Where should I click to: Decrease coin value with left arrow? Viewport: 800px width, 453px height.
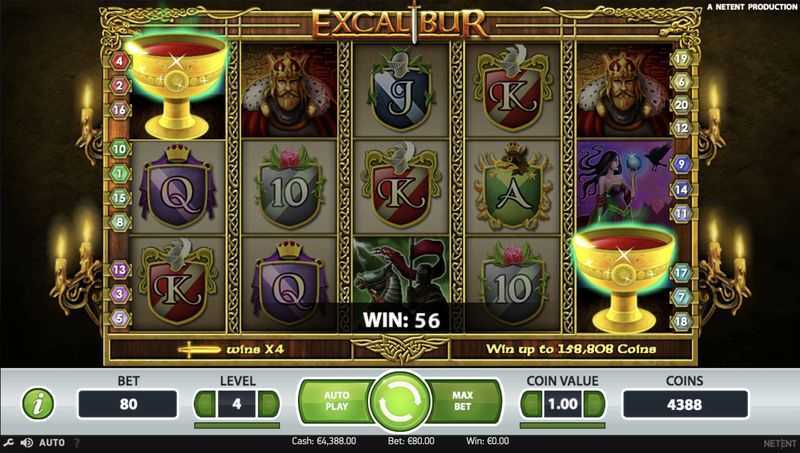pyautogui.click(x=531, y=404)
